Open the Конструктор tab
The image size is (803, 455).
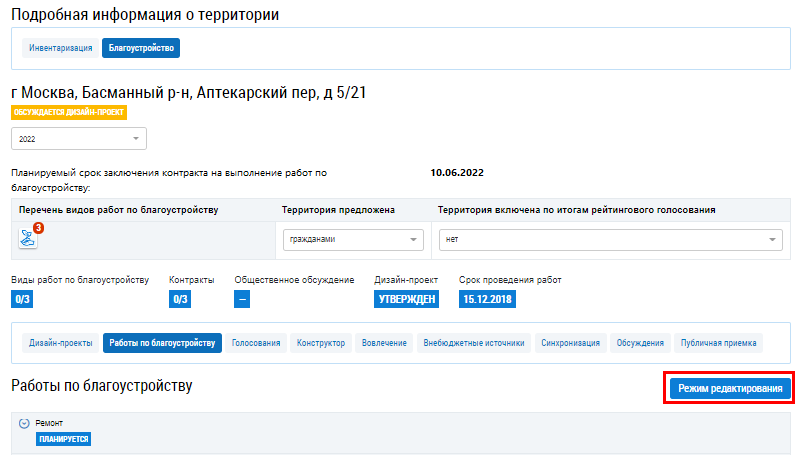321,343
